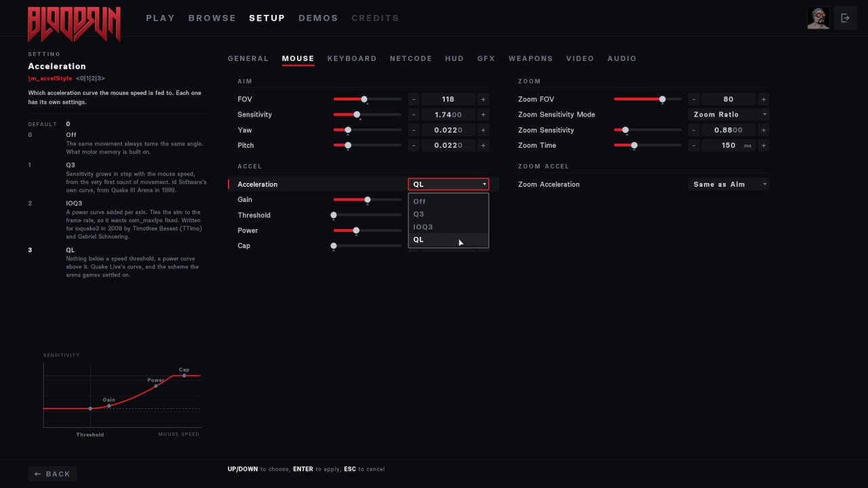Switch to the VIDEO tab
This screenshot has height=488, width=868.
(x=580, y=59)
